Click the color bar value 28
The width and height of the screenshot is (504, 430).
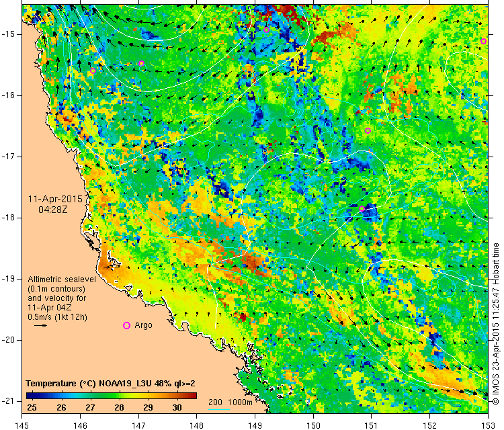coord(119,408)
